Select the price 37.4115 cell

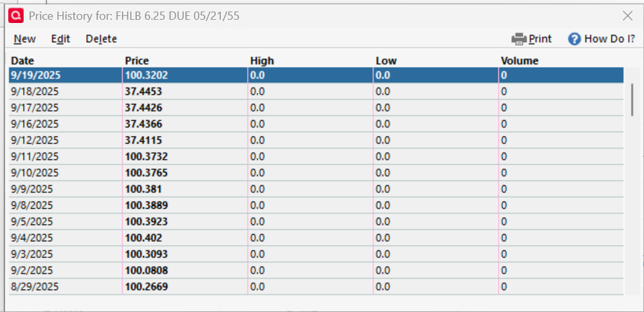tap(144, 140)
